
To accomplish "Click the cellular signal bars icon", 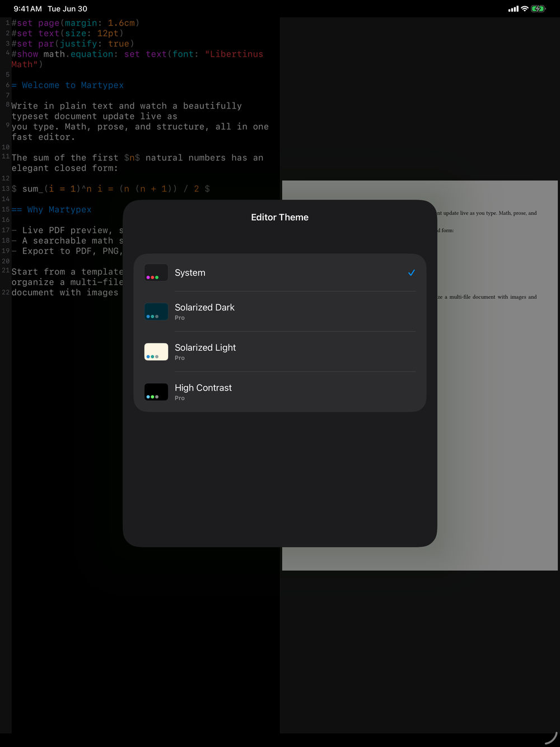I will 514,9.
